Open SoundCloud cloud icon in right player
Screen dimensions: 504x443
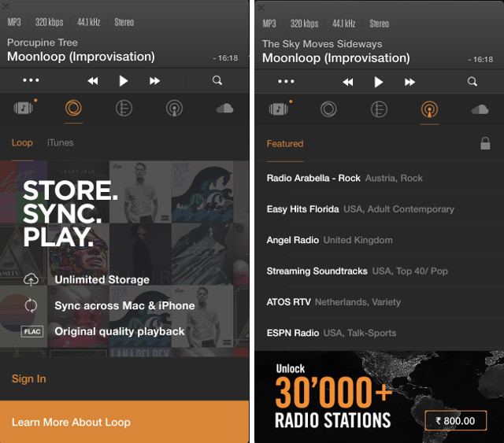(480, 109)
